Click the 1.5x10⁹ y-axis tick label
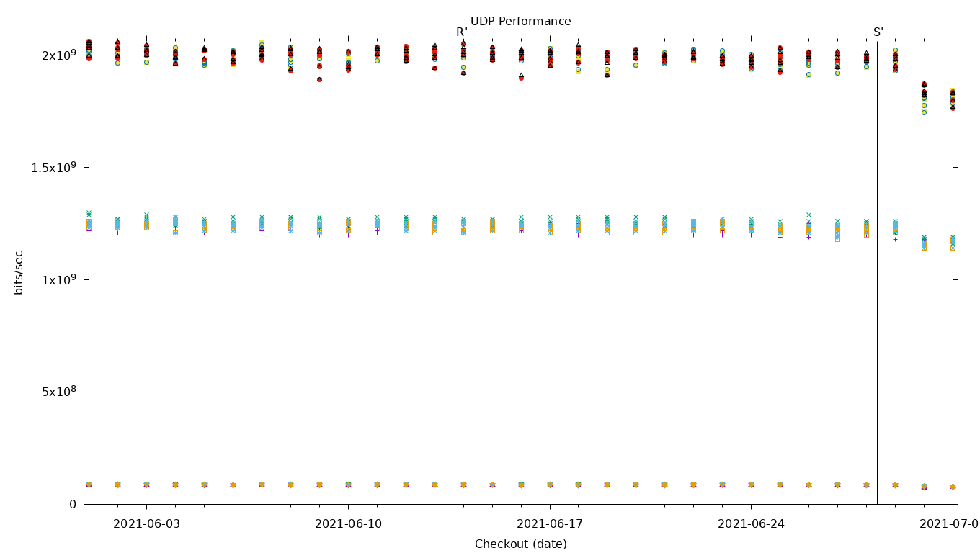Image resolution: width=980 pixels, height=553 pixels. [54, 167]
